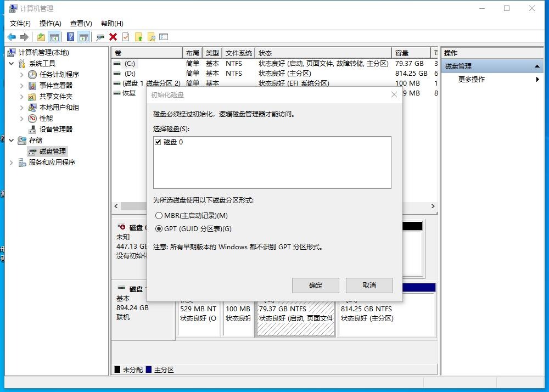
Task: Select the MBR(主启动记录) radio button
Action: [x=159, y=215]
